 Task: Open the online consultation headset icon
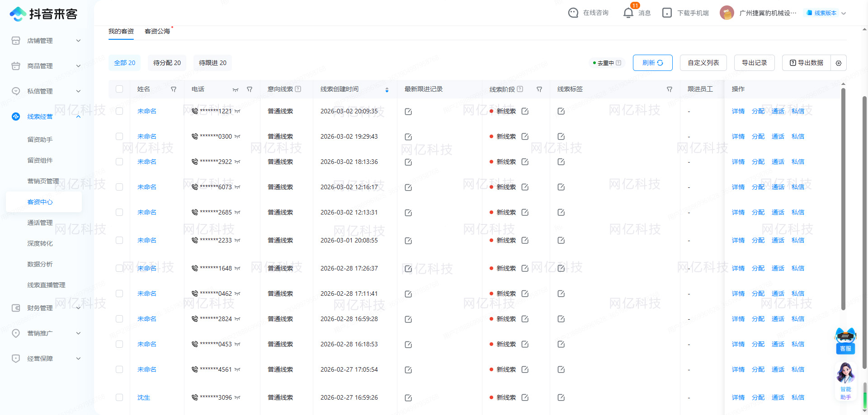(x=573, y=13)
